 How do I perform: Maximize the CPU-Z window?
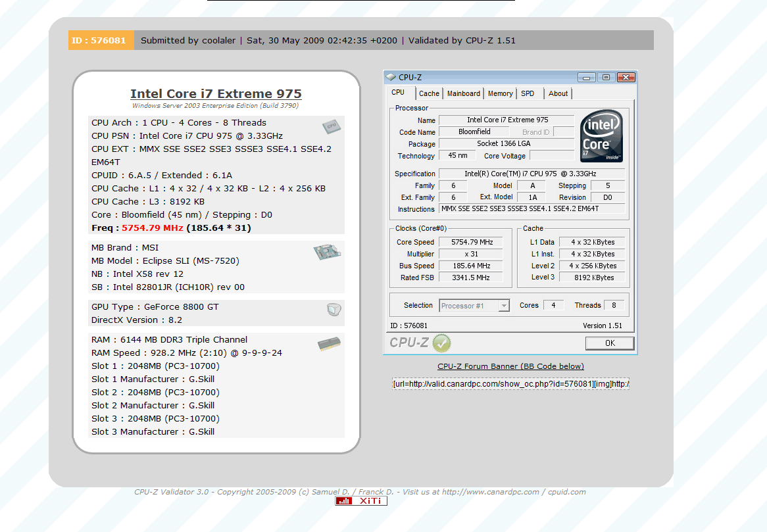(606, 77)
